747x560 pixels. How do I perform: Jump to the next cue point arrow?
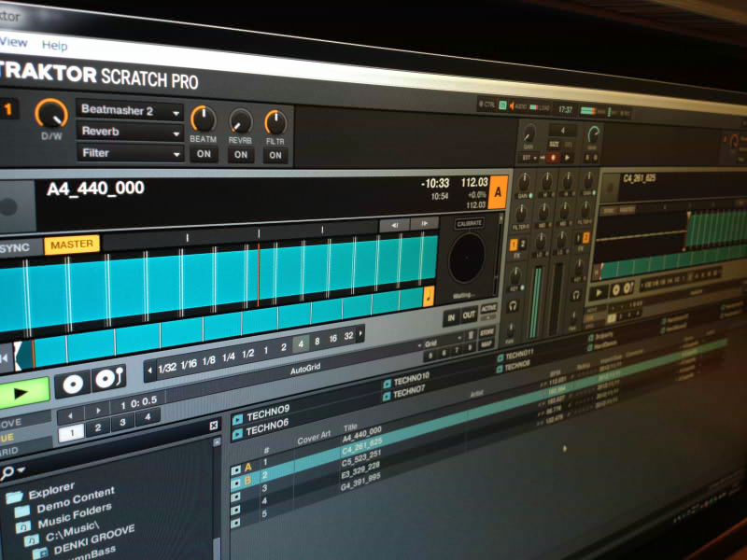point(98,411)
